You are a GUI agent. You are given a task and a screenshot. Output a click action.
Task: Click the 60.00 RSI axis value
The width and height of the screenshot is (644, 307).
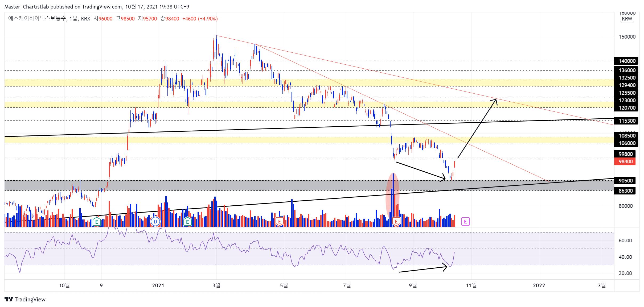click(625, 240)
